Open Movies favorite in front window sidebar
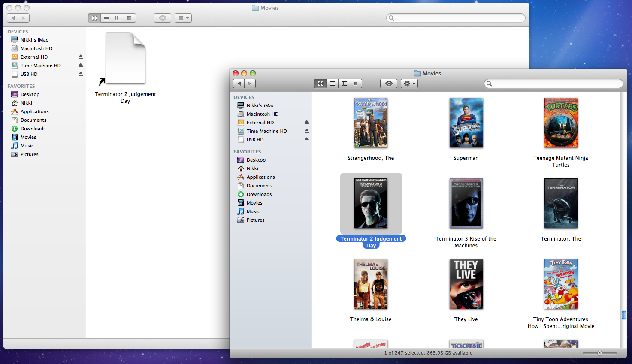The height and width of the screenshot is (364, 632). [x=254, y=203]
